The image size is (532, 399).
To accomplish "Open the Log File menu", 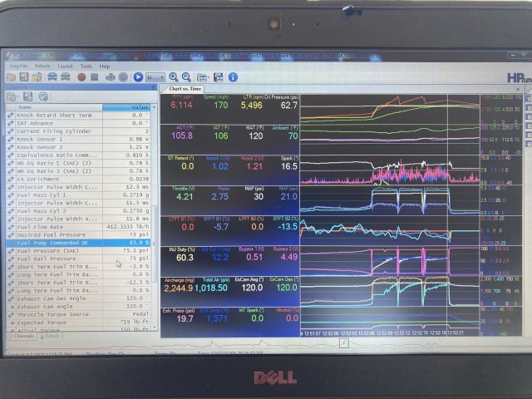I will point(18,66).
